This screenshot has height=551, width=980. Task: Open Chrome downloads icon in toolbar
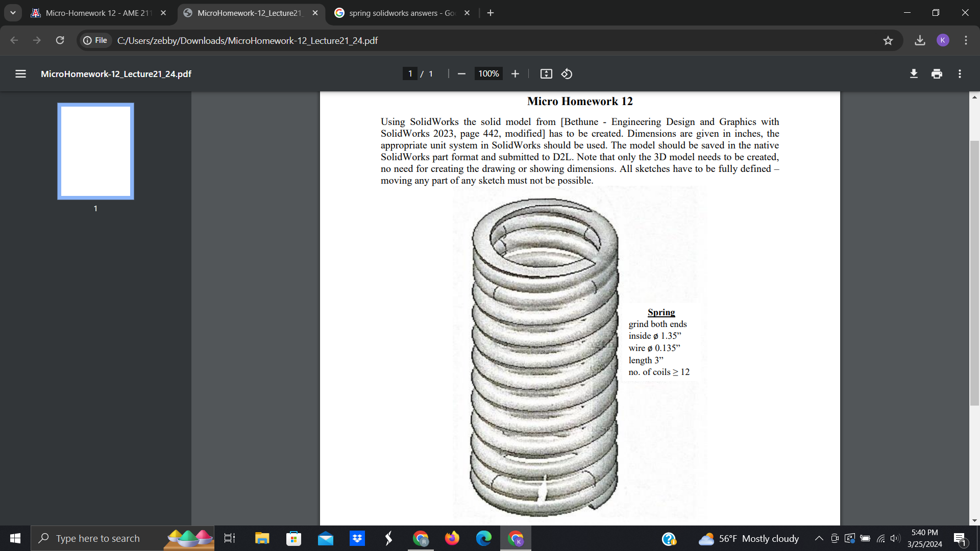pos(920,40)
